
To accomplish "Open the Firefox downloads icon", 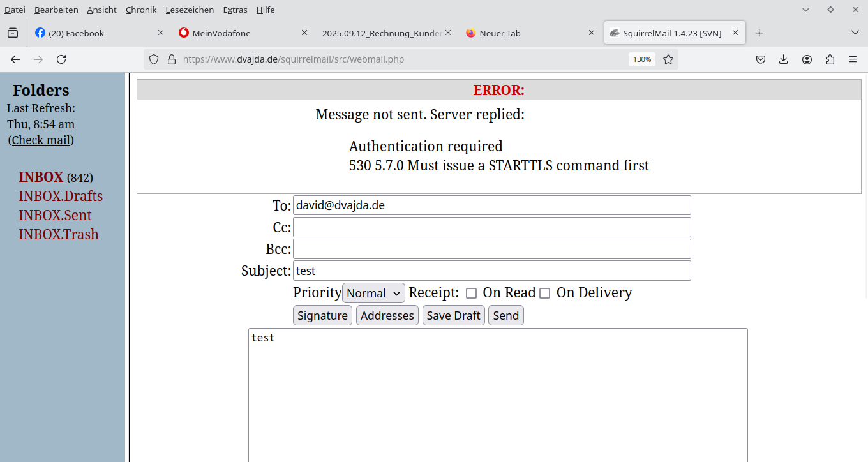I will point(784,59).
